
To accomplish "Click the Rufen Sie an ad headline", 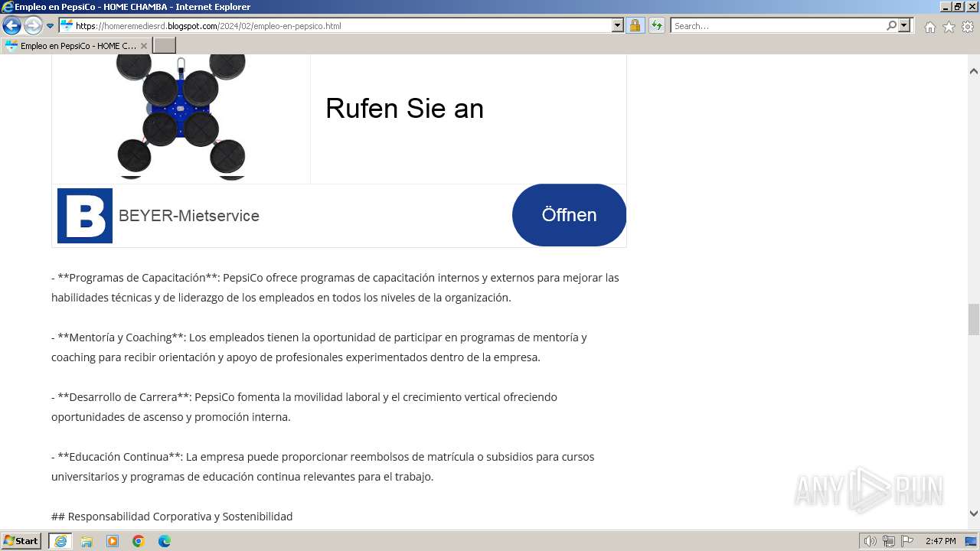I will (404, 109).
